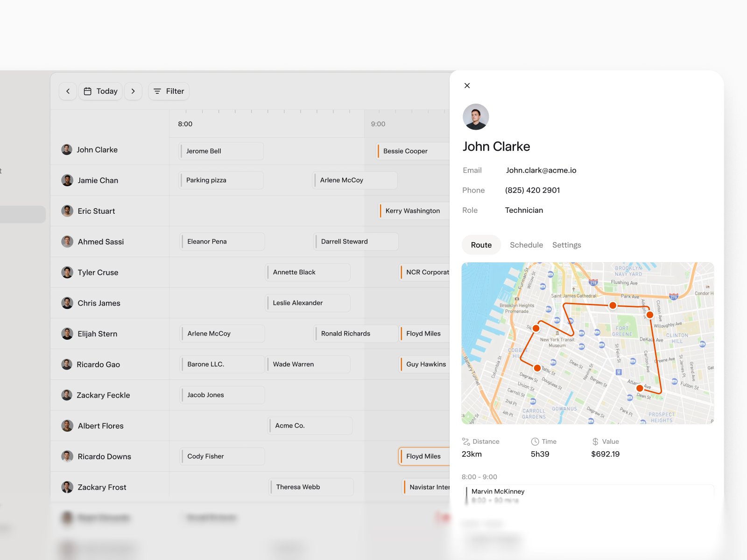Image resolution: width=747 pixels, height=560 pixels.
Task: Go to previous day with left chevron
Action: (x=68, y=91)
